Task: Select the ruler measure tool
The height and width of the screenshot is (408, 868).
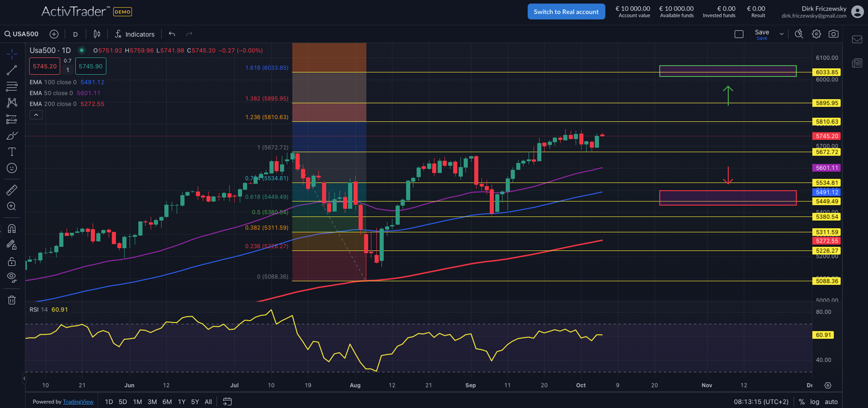Action: click(x=12, y=190)
